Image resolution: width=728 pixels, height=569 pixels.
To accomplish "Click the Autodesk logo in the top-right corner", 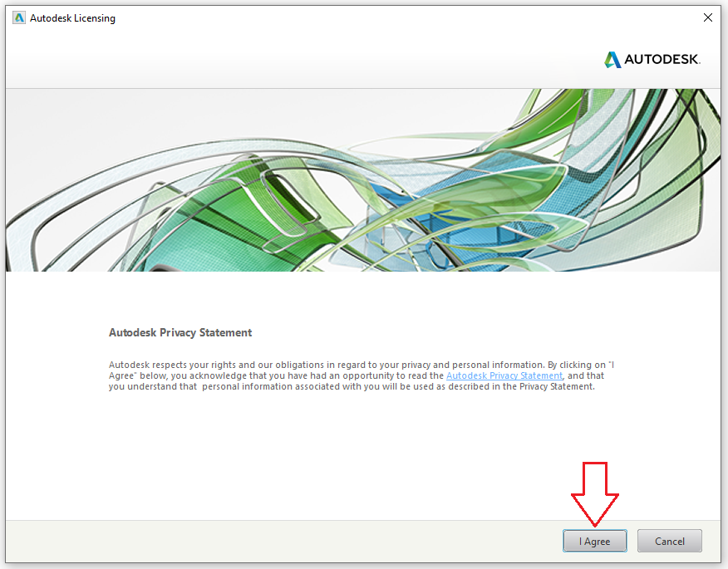I will 652,59.
